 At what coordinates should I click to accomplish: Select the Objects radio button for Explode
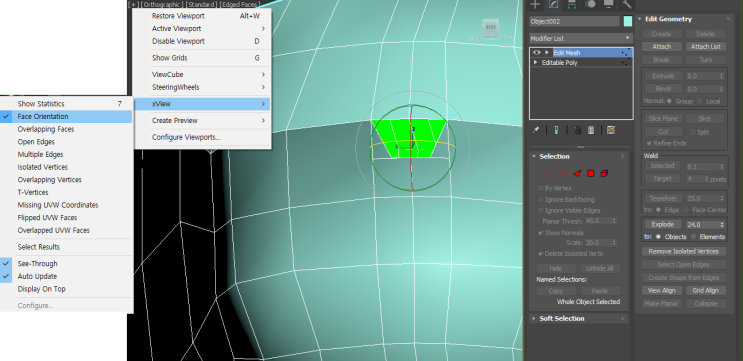(x=658, y=236)
